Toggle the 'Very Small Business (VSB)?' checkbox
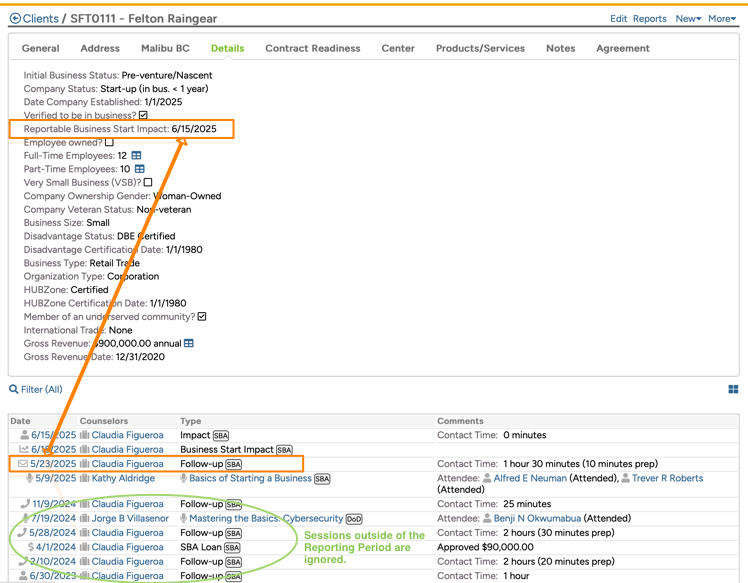The image size is (748, 583). pyautogui.click(x=148, y=183)
